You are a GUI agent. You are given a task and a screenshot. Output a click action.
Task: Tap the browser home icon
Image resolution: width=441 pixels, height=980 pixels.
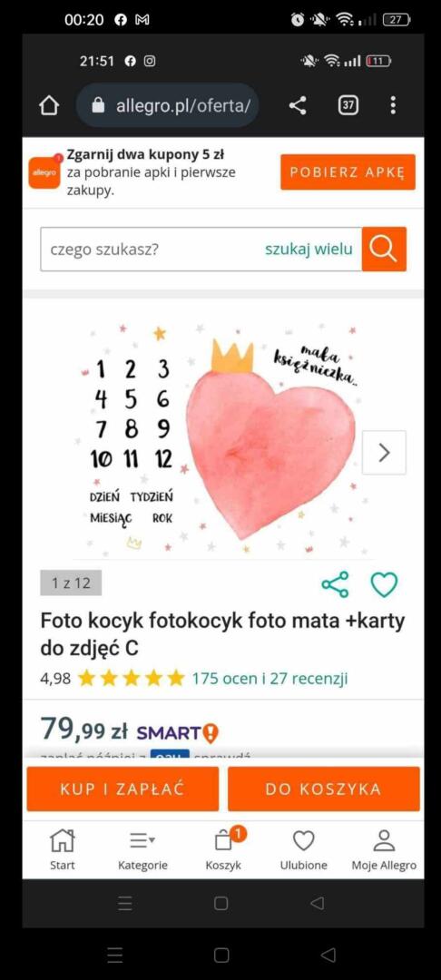pyautogui.click(x=49, y=105)
